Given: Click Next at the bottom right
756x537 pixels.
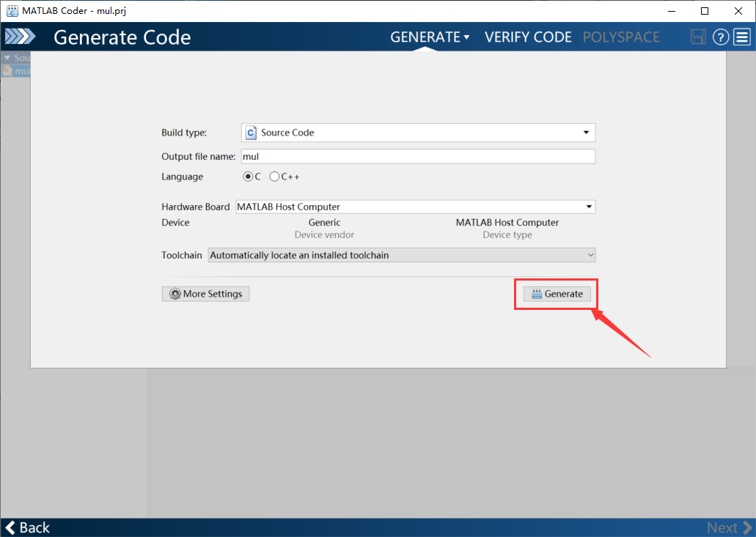Looking at the screenshot, I should point(730,527).
